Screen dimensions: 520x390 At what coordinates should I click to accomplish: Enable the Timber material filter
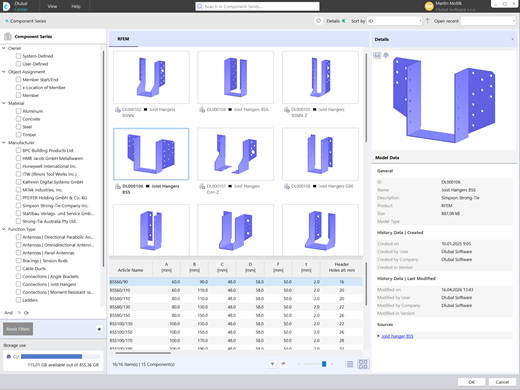(x=18, y=135)
